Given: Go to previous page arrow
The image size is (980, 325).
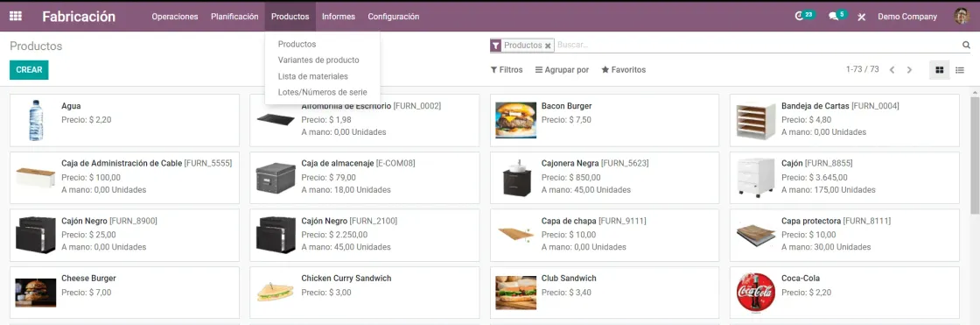Looking at the screenshot, I should coord(892,69).
